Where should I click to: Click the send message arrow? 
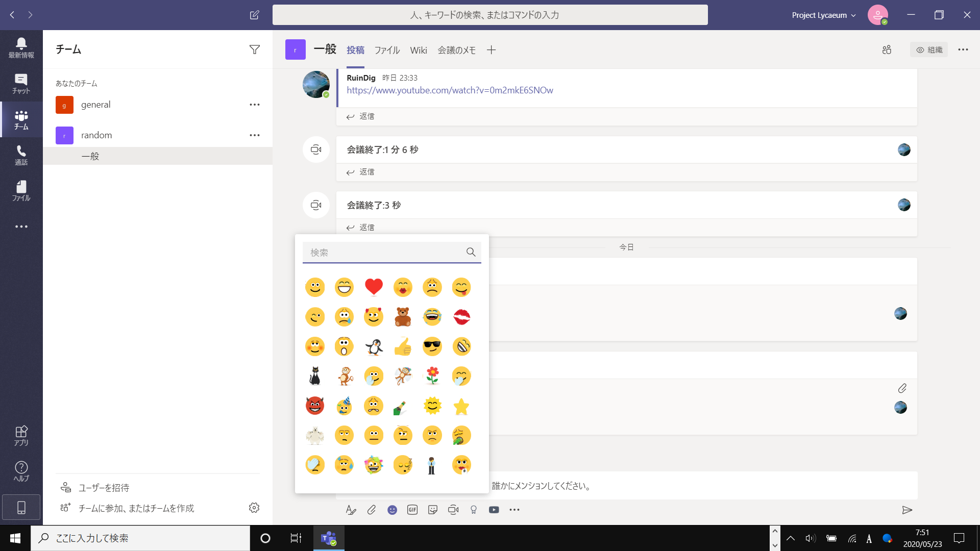pyautogui.click(x=907, y=510)
